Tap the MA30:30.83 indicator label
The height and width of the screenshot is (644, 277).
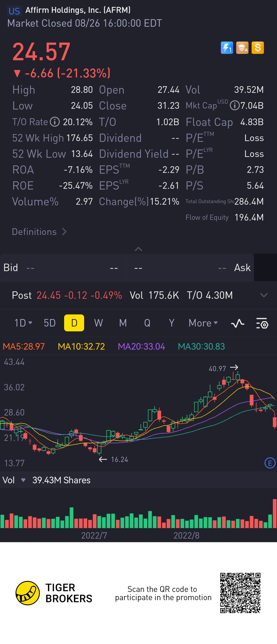click(x=201, y=346)
